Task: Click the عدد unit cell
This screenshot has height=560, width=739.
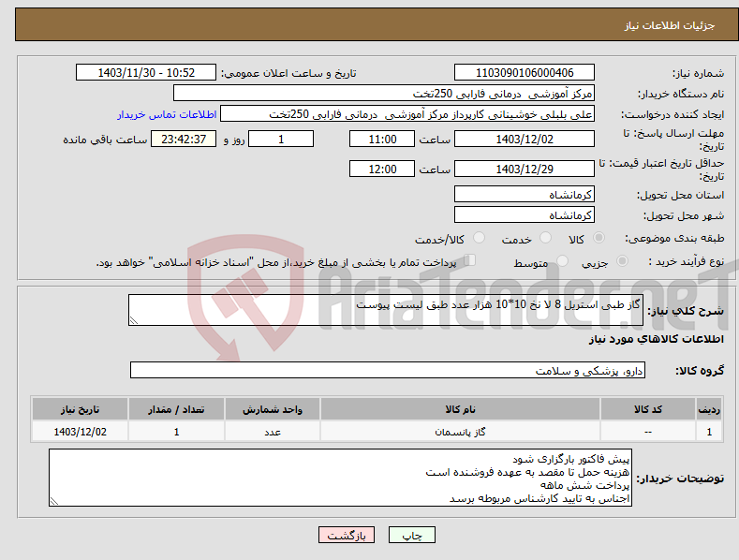Action: point(273,432)
